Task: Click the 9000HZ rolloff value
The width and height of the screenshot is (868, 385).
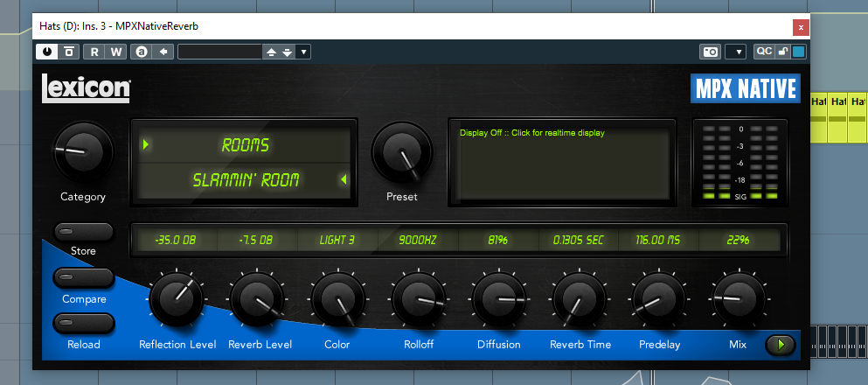Action: coord(418,241)
